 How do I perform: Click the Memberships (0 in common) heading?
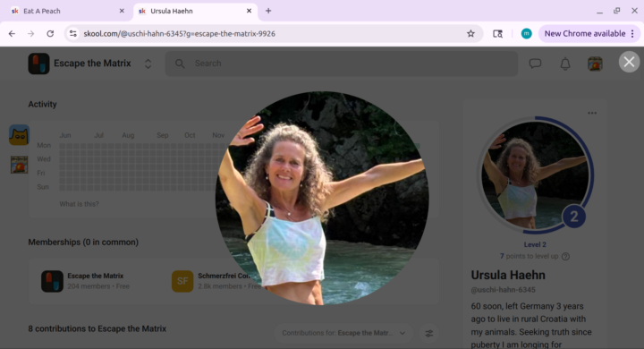click(x=83, y=243)
